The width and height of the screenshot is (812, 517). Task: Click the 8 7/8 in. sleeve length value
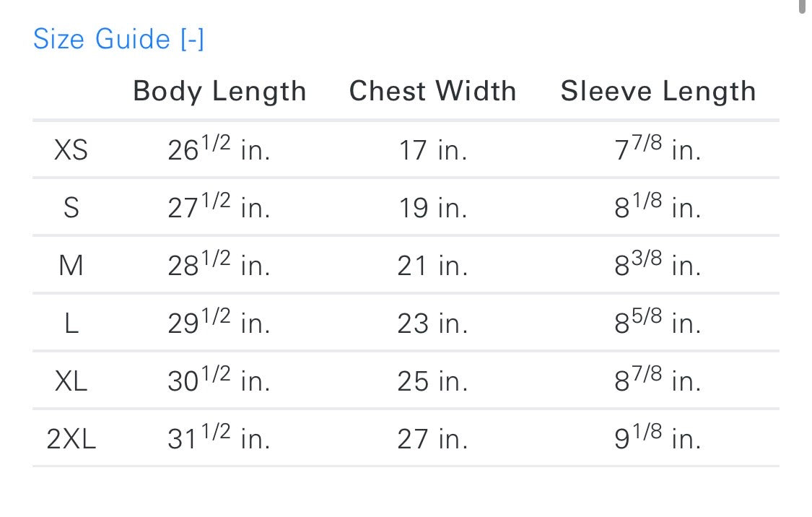coord(658,381)
